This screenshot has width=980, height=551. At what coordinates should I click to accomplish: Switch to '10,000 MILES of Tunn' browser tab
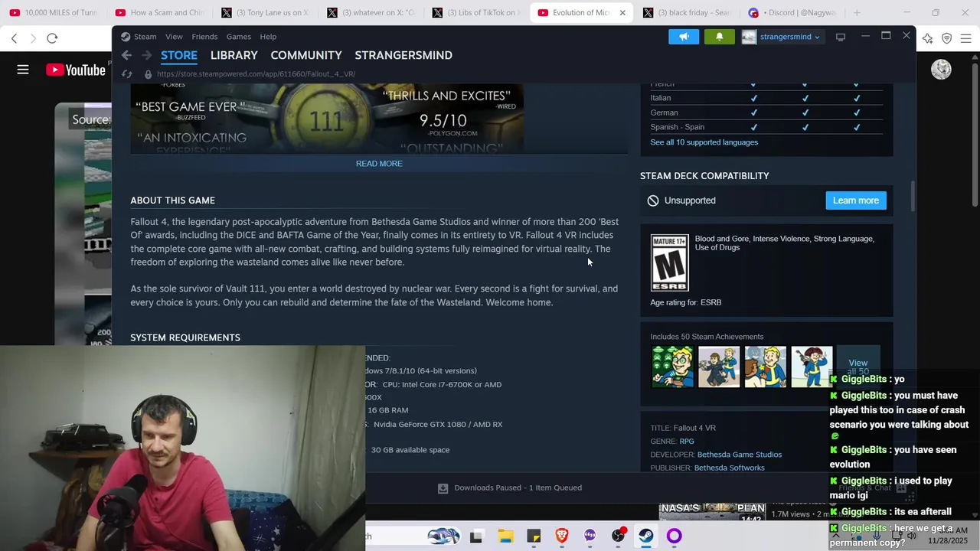point(54,13)
